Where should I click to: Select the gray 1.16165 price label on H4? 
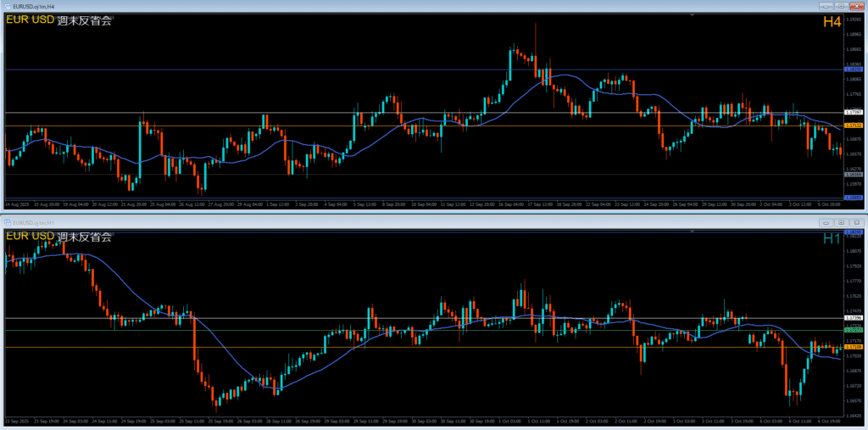[854, 175]
